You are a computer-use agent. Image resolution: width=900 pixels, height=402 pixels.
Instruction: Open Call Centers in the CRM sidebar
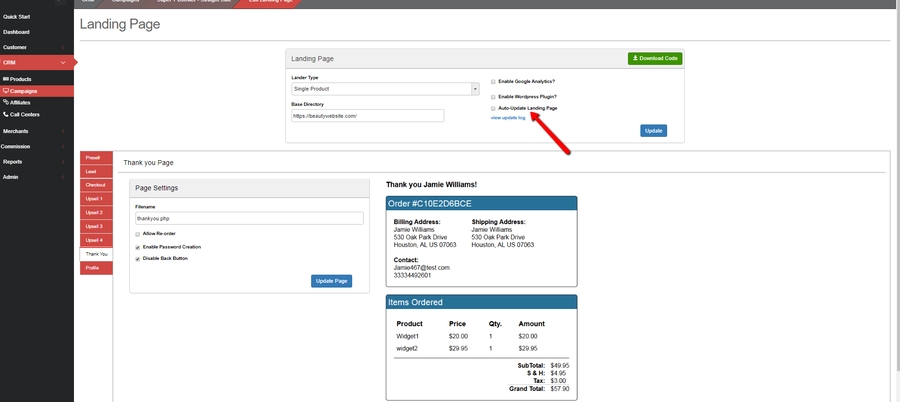point(24,114)
